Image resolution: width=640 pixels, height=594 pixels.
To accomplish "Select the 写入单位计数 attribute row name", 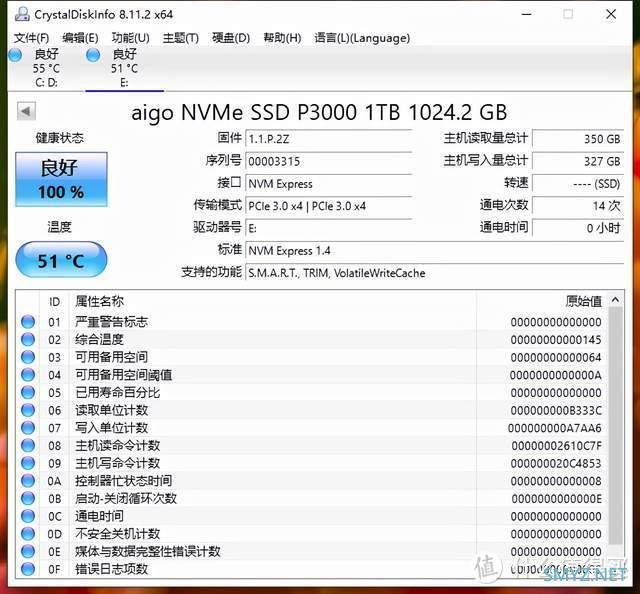I will [111, 428].
